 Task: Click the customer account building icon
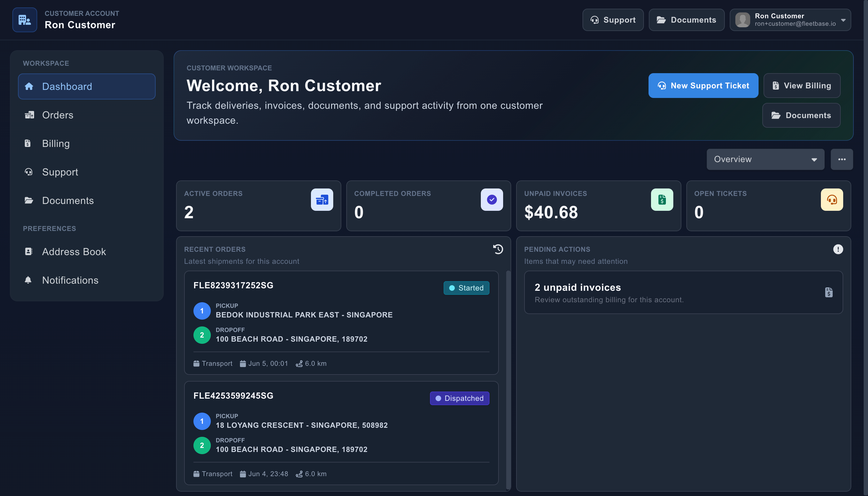(24, 20)
